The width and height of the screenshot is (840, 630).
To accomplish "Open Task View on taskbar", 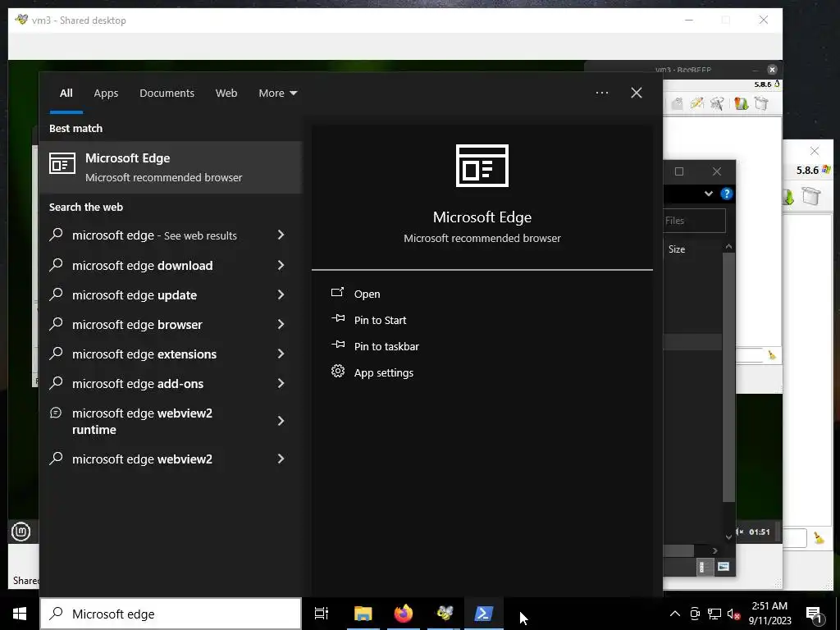I will click(x=322, y=614).
